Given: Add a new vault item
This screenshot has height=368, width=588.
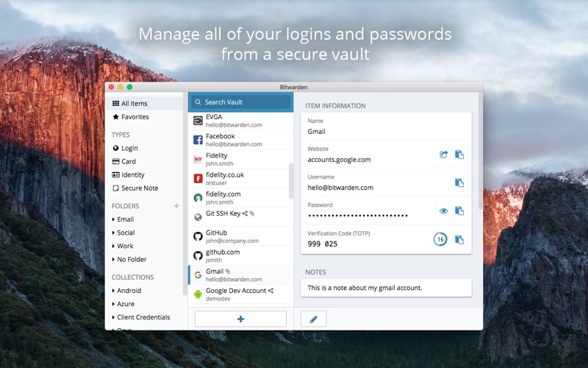Looking at the screenshot, I should click(241, 319).
